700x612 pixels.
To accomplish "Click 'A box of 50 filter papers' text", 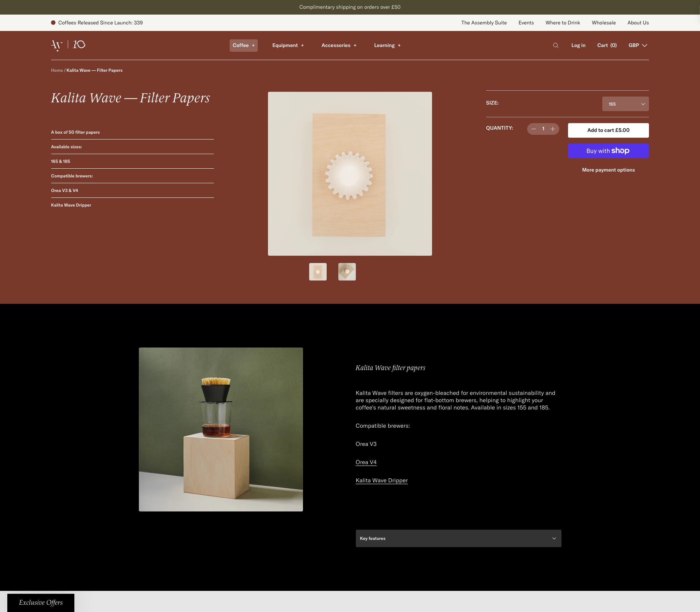I will click(75, 132).
